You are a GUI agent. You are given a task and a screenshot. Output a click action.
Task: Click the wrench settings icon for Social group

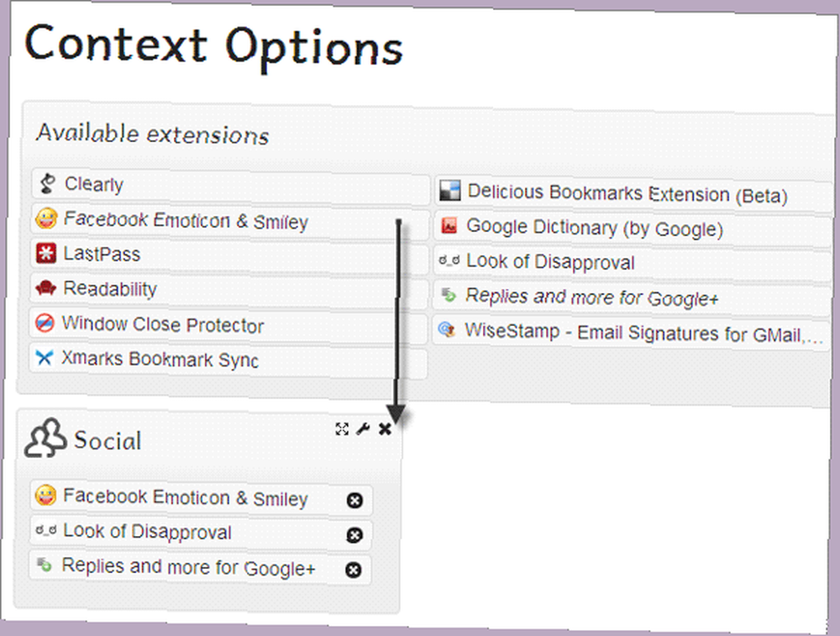pos(363,429)
